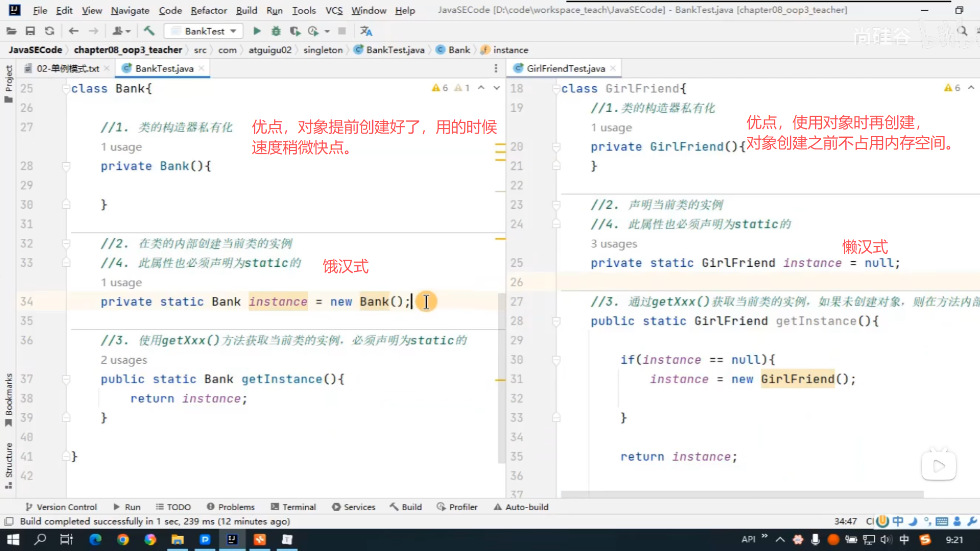The image size is (980, 551).
Task: Open the Project tool window sidebar button
Action: pos(9,83)
